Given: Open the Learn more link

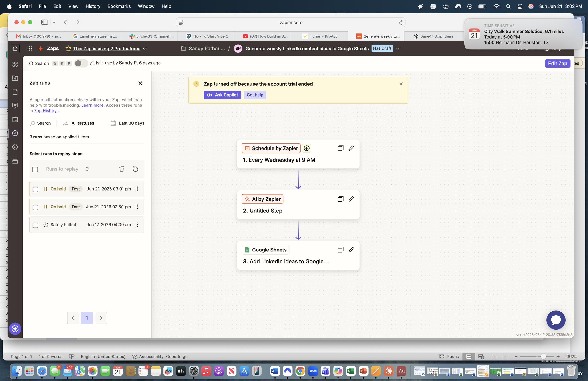Looking at the screenshot, I should coord(92,105).
